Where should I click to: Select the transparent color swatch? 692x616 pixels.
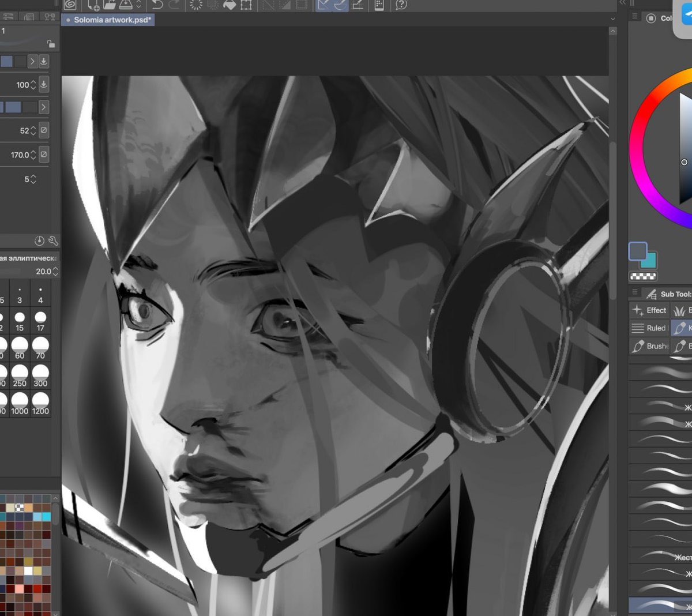click(643, 276)
